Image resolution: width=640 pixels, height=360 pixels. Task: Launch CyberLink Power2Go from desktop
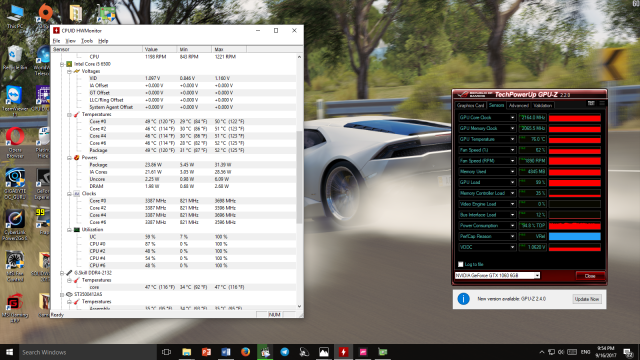(x=15, y=224)
